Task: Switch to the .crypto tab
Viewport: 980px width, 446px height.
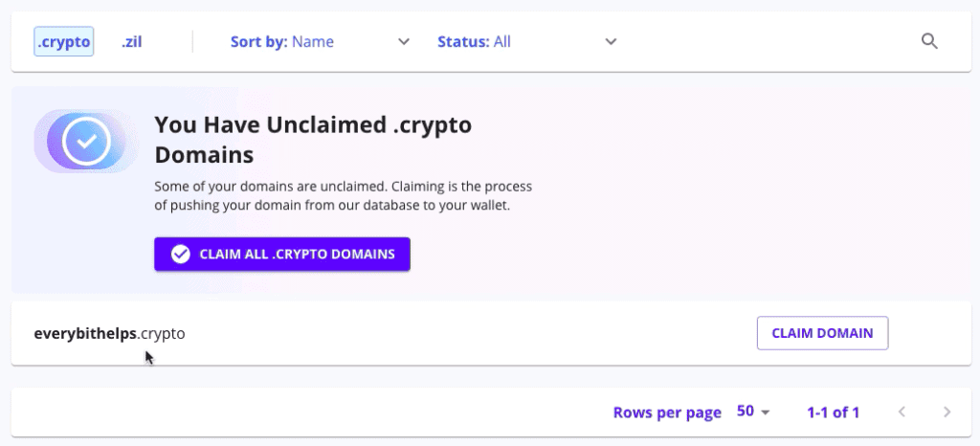Action: click(x=64, y=41)
